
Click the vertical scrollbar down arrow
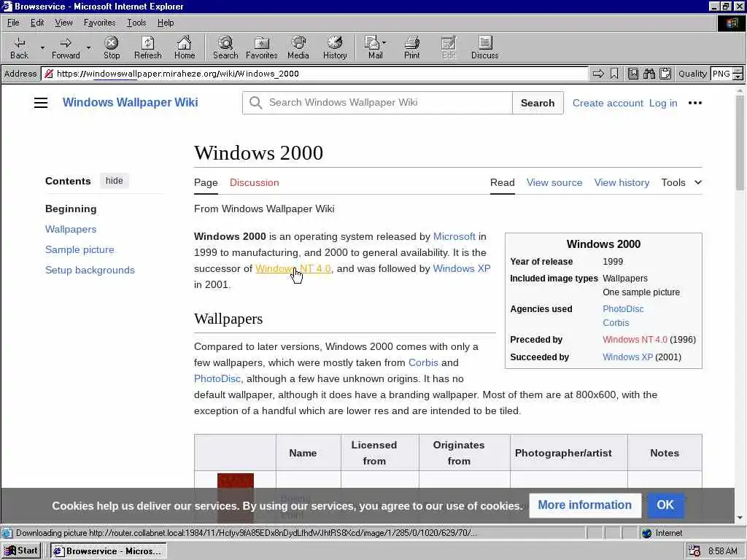pos(740,517)
